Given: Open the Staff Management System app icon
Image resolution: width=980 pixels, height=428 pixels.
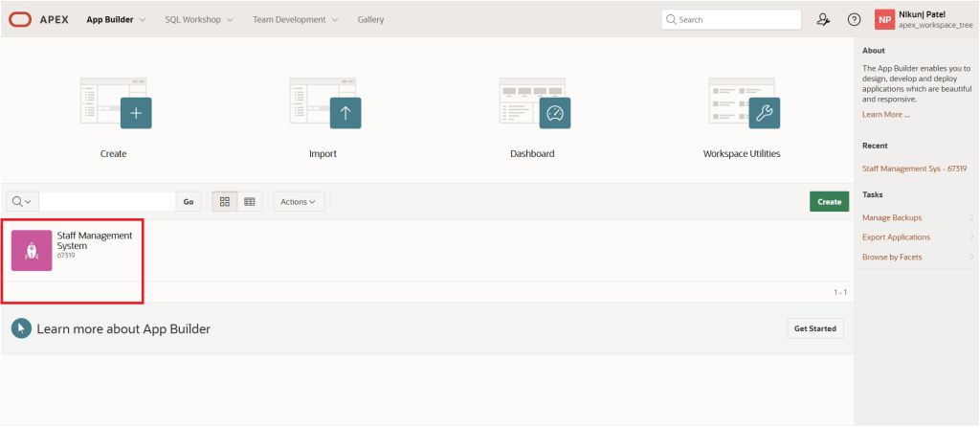Looking at the screenshot, I should click(x=32, y=250).
